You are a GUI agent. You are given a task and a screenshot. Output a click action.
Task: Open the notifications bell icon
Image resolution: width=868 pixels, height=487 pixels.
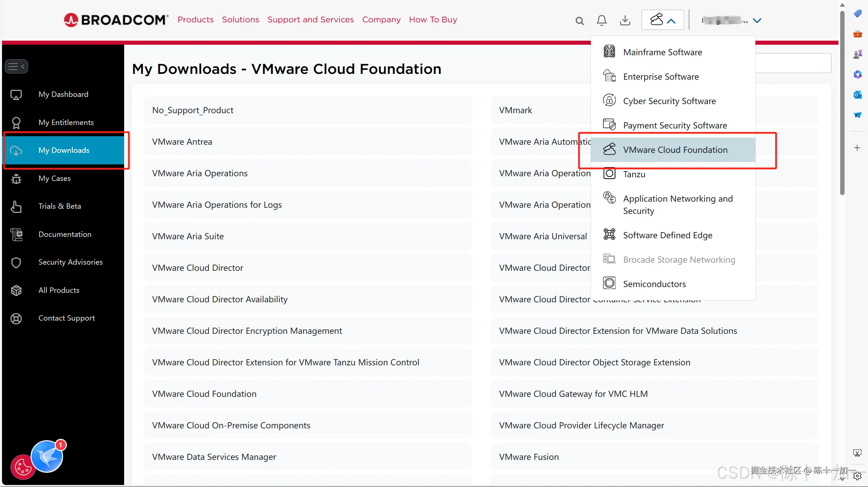[602, 20]
